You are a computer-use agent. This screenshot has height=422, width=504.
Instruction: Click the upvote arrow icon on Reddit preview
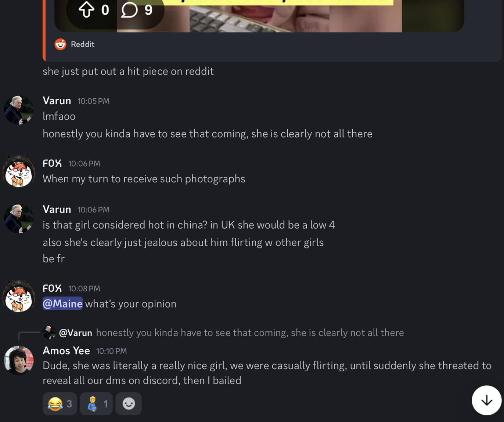click(87, 10)
